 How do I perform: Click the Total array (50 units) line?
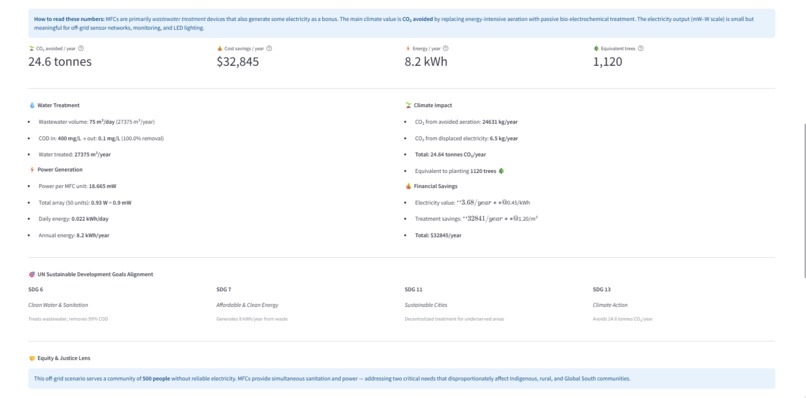(x=85, y=203)
